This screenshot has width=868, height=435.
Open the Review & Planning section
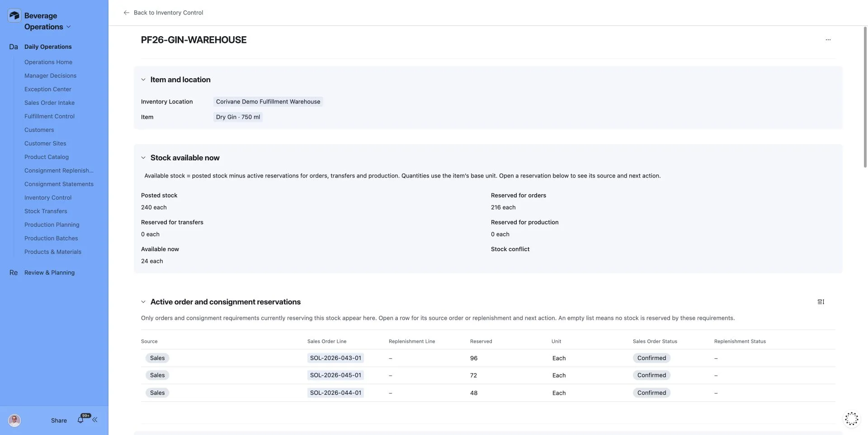click(x=49, y=272)
